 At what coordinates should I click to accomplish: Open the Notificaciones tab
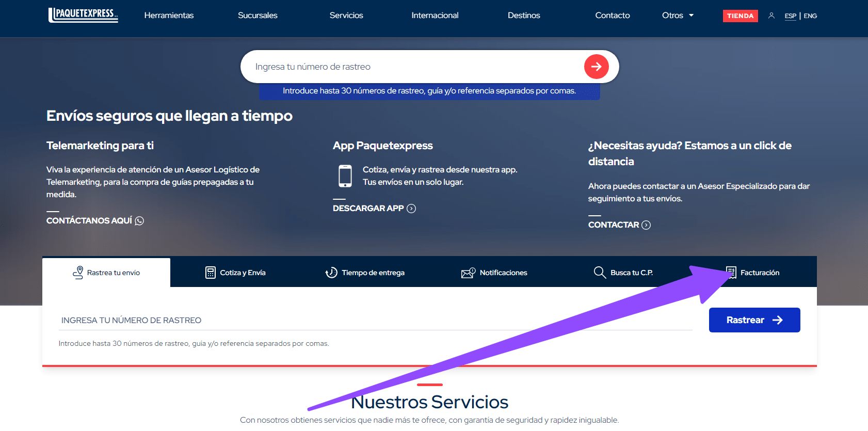(494, 273)
